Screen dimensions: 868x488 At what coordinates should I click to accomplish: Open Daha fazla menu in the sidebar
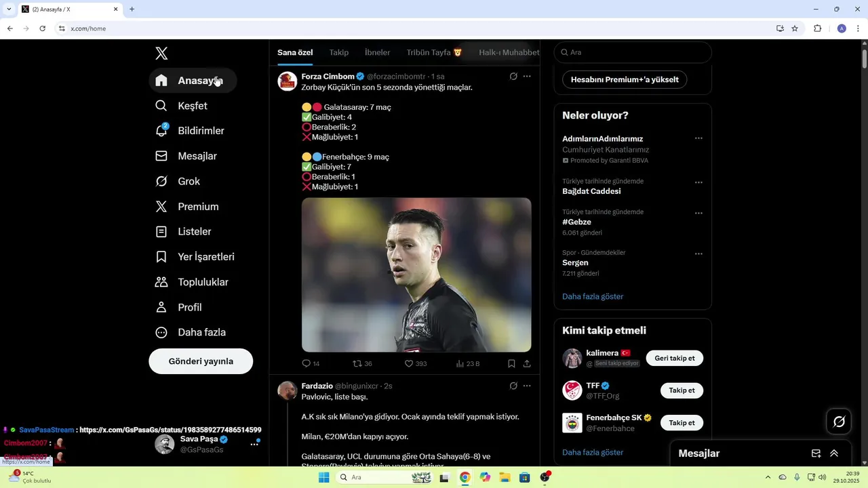pyautogui.click(x=191, y=332)
